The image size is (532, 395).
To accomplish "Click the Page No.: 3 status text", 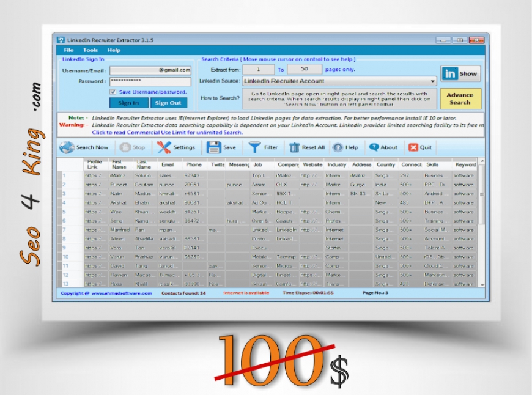I will (375, 293).
